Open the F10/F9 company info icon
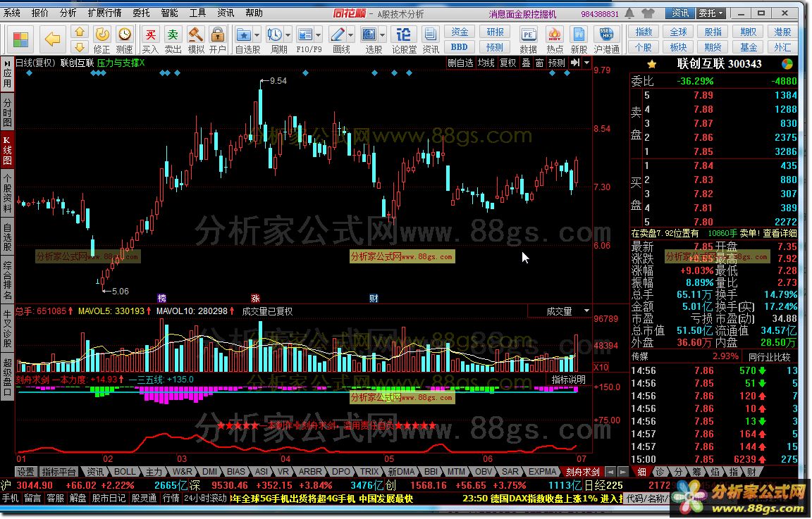This screenshot has height=519, width=812. pos(305,35)
